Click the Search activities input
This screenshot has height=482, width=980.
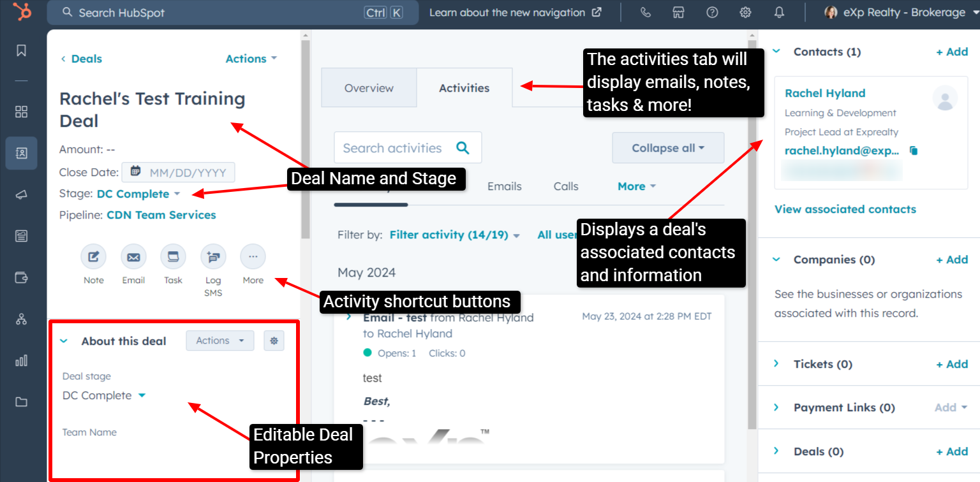click(x=408, y=148)
